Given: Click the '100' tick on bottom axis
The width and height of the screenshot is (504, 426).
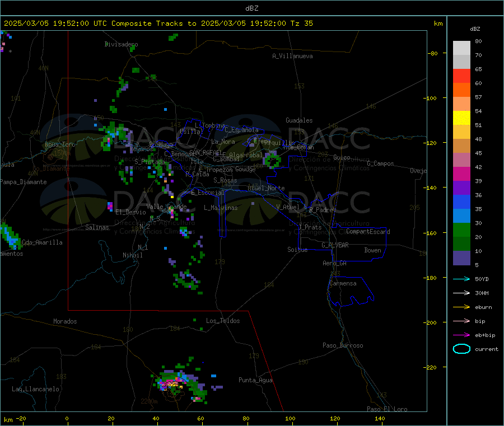Looking at the screenshot, I should (290, 419).
